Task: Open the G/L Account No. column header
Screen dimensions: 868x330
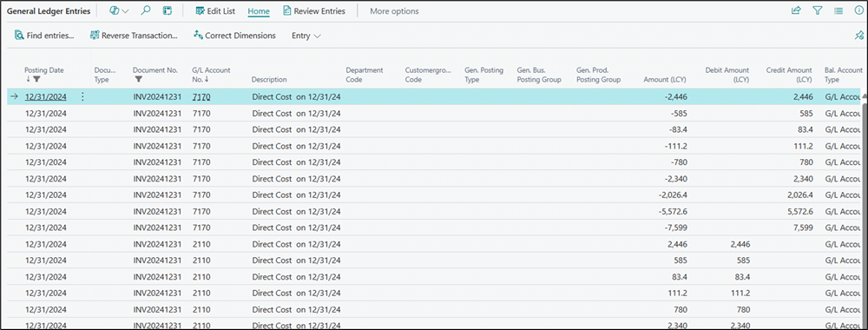Action: click(x=211, y=75)
